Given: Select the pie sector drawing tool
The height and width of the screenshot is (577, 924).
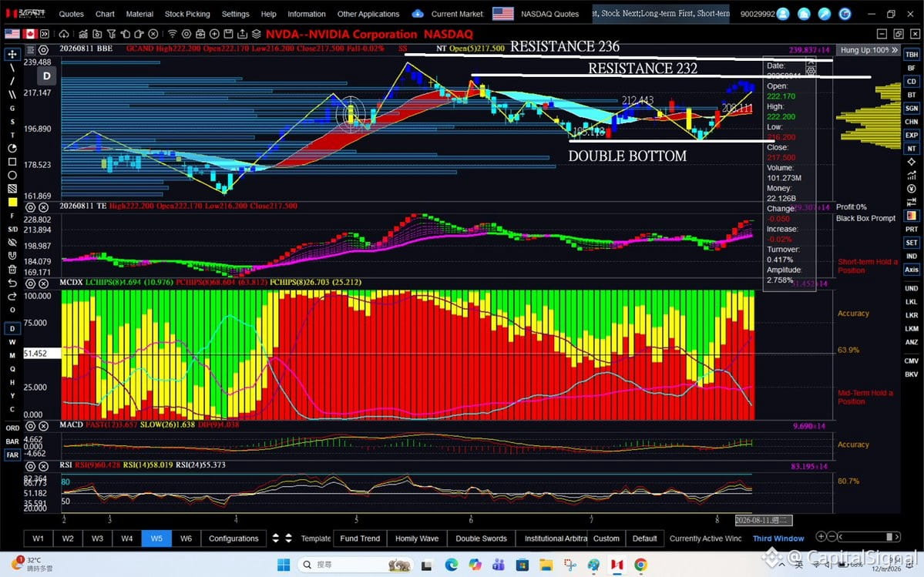Looking at the screenshot, I should 12,149.
